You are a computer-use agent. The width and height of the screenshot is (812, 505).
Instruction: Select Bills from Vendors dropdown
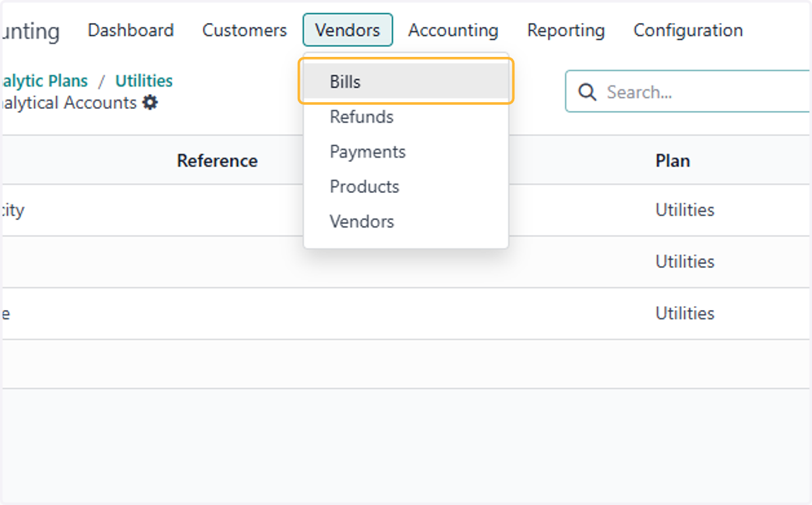coord(406,82)
